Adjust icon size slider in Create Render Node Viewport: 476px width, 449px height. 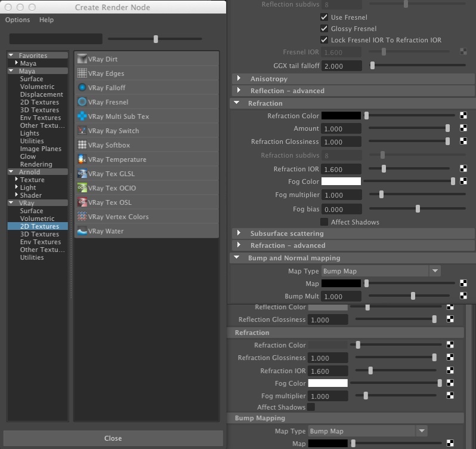pyautogui.click(x=156, y=39)
